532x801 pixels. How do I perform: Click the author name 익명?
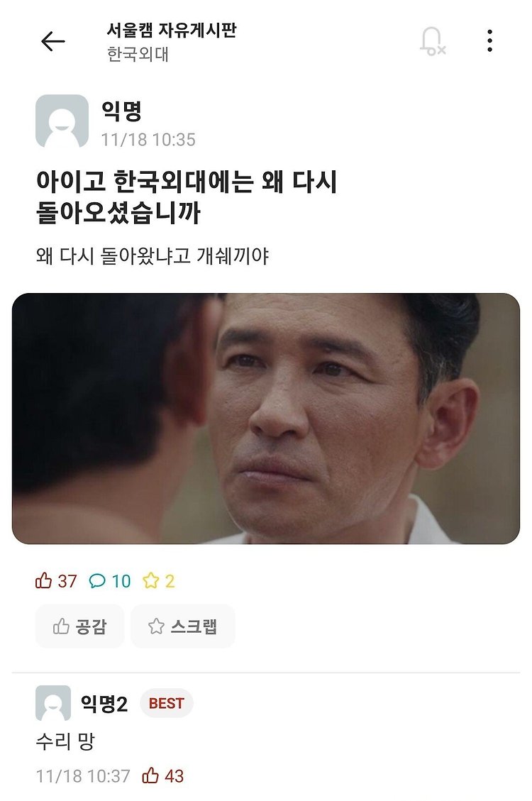pyautogui.click(x=121, y=111)
